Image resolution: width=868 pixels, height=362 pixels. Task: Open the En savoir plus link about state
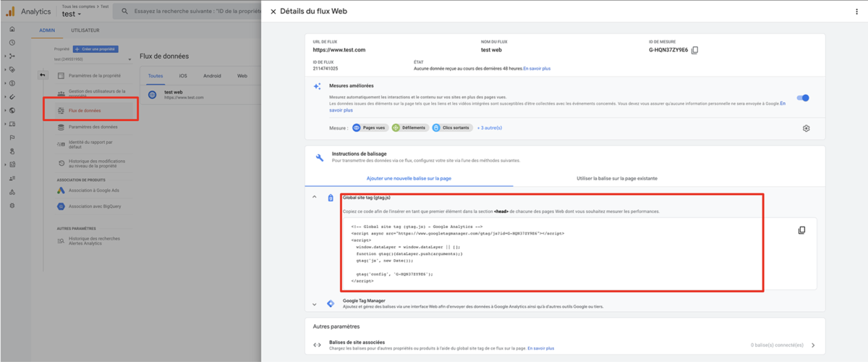[537, 69]
